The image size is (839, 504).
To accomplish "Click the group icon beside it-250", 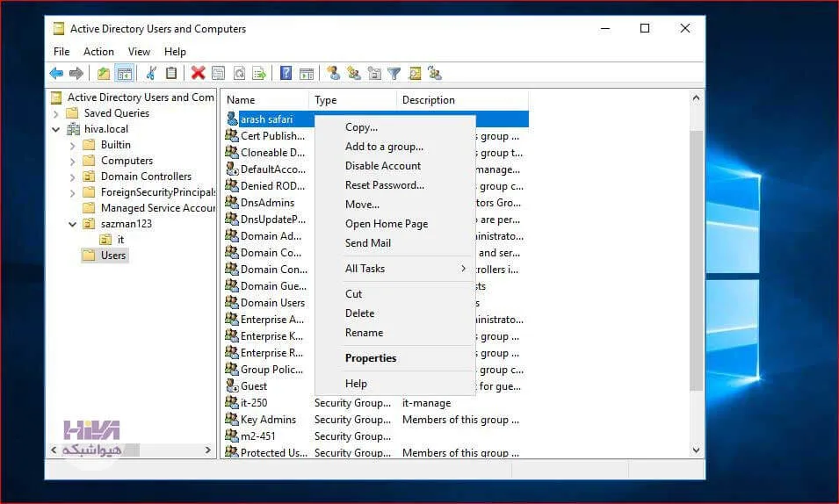I will (232, 402).
